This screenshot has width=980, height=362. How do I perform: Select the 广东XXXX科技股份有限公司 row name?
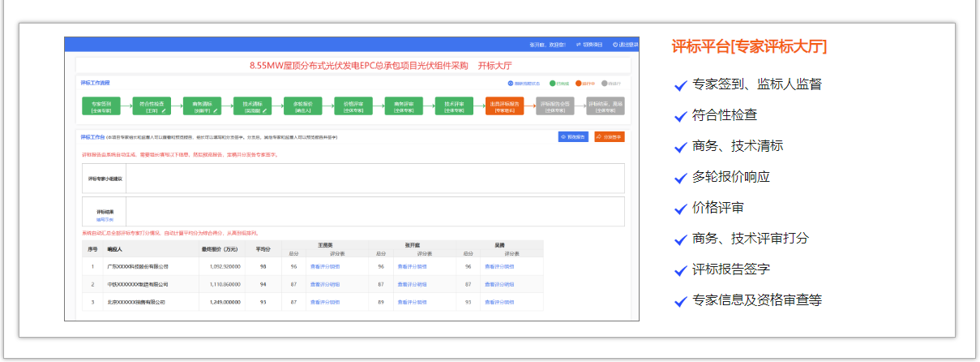tap(138, 265)
